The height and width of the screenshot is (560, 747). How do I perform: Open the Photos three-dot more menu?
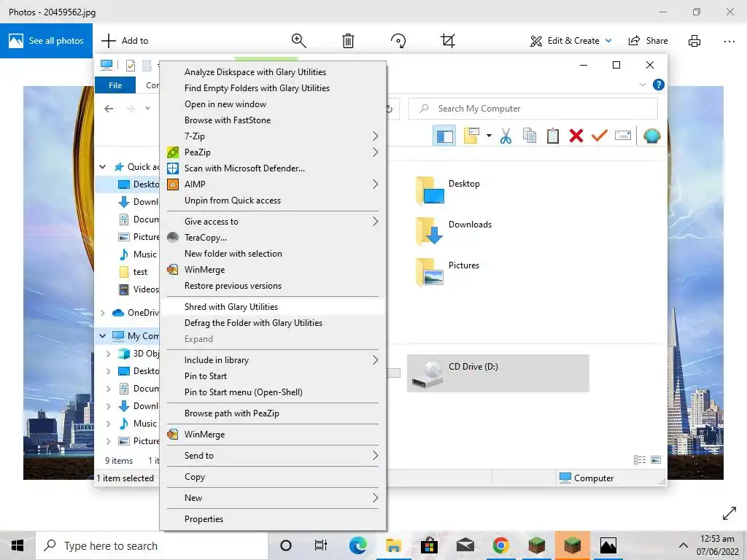click(x=729, y=42)
